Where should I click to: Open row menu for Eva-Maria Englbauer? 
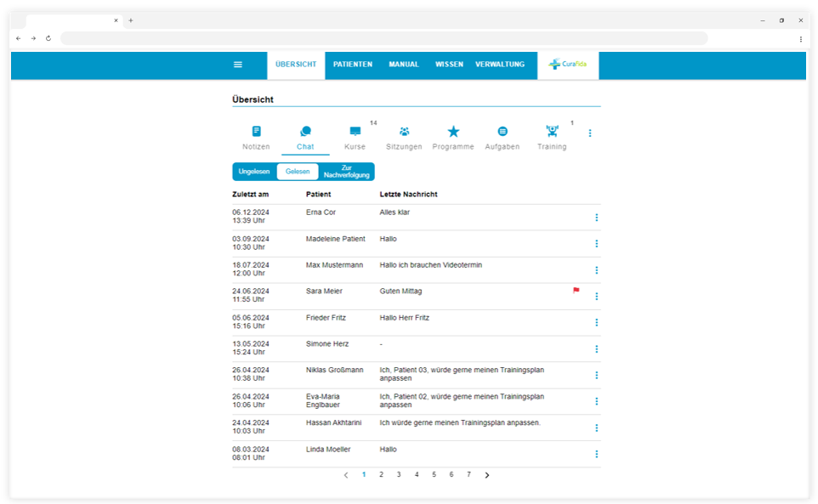point(596,401)
